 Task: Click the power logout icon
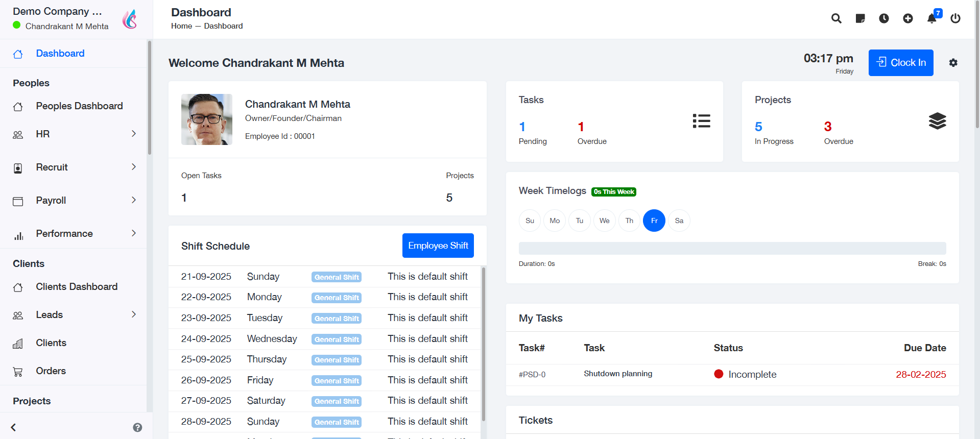tap(955, 18)
